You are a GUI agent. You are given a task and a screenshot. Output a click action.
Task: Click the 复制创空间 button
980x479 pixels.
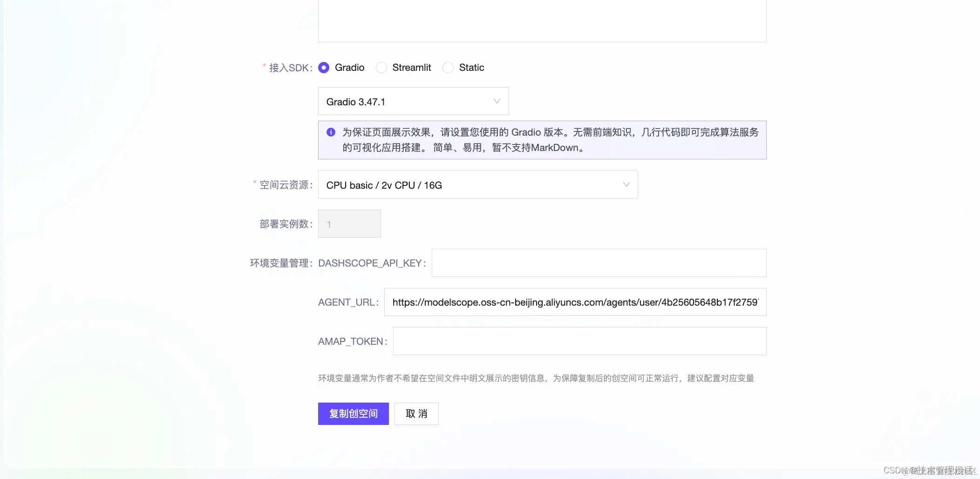click(353, 413)
